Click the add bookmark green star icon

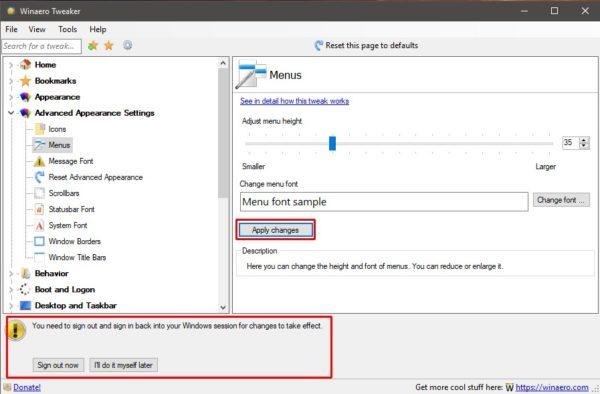click(x=93, y=46)
